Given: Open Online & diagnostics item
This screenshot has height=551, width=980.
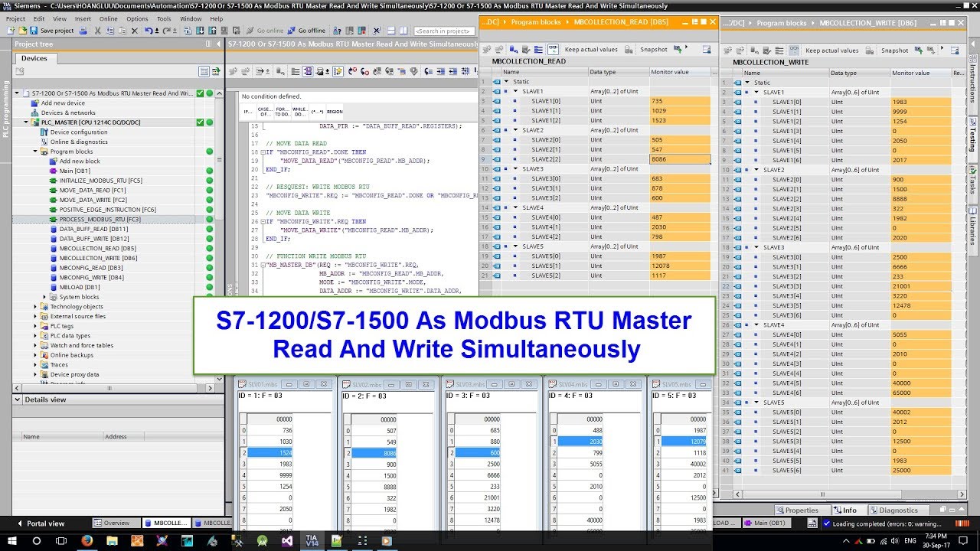Looking at the screenshot, I should pyautogui.click(x=79, y=142).
